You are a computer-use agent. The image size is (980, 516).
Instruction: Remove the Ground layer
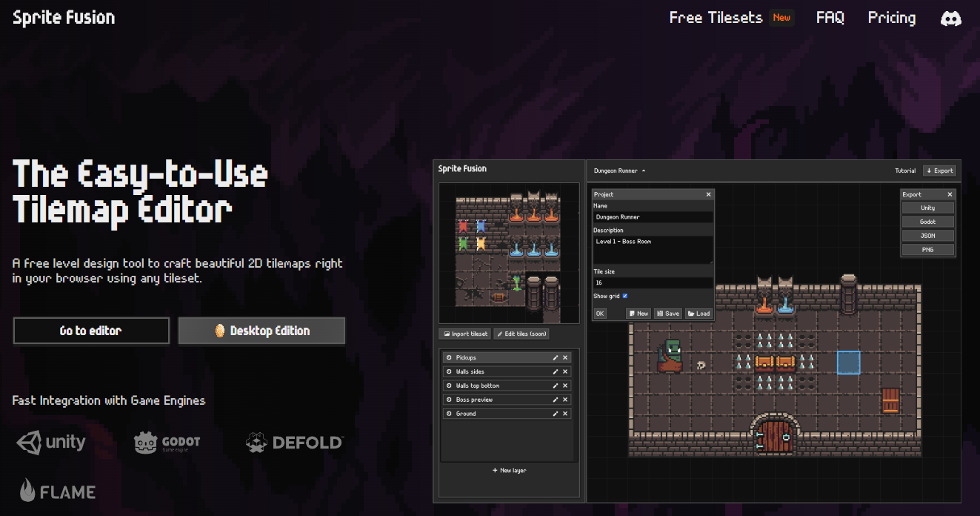pos(565,414)
